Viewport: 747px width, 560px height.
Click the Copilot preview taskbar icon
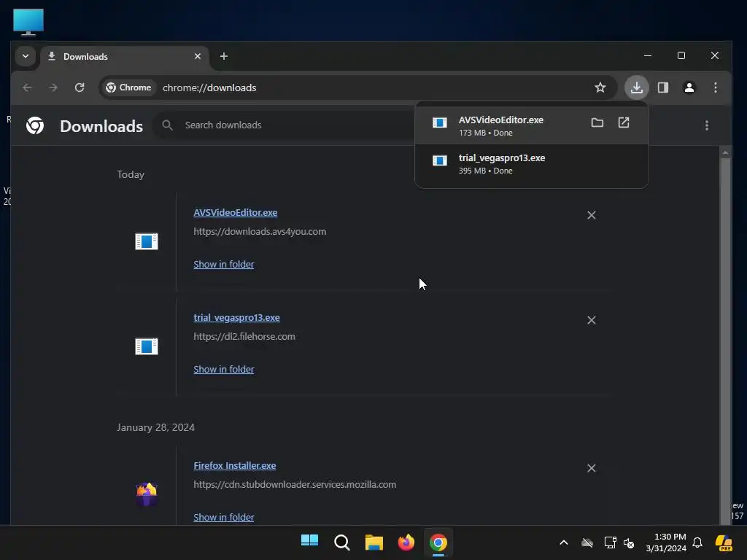[724, 542]
